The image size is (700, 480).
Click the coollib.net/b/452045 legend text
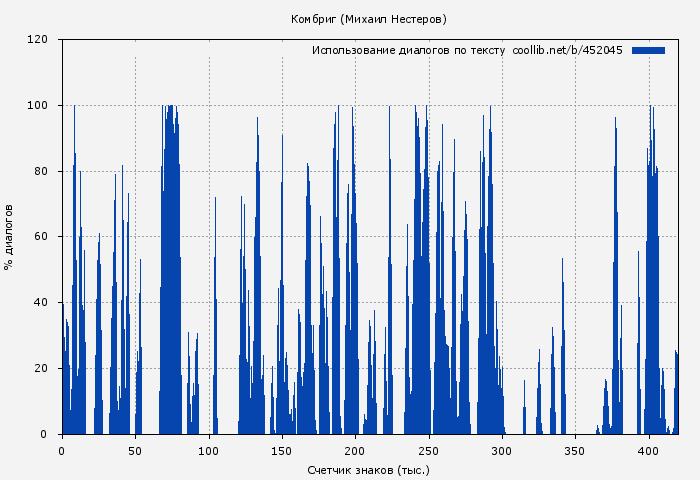point(567,50)
